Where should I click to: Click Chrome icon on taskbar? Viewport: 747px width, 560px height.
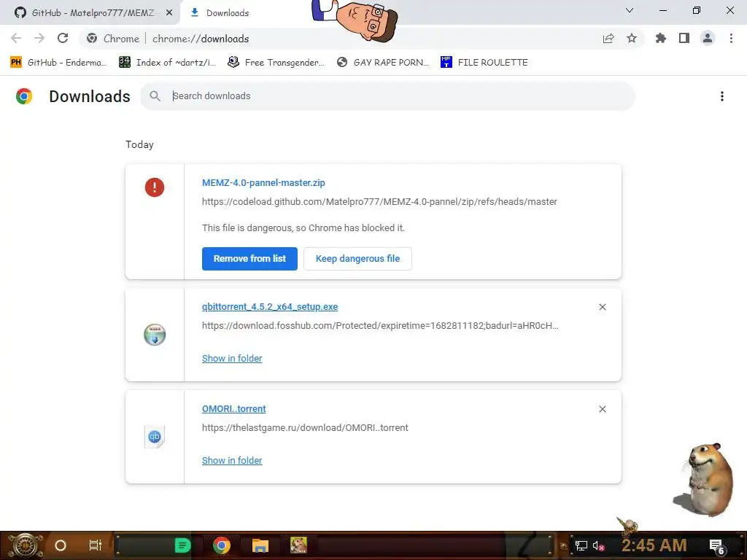[222, 545]
